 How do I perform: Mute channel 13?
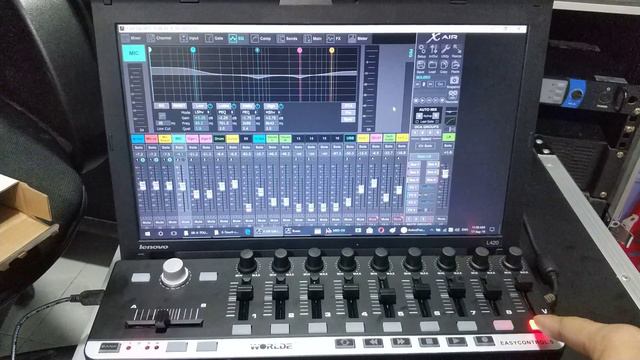click(x=298, y=220)
